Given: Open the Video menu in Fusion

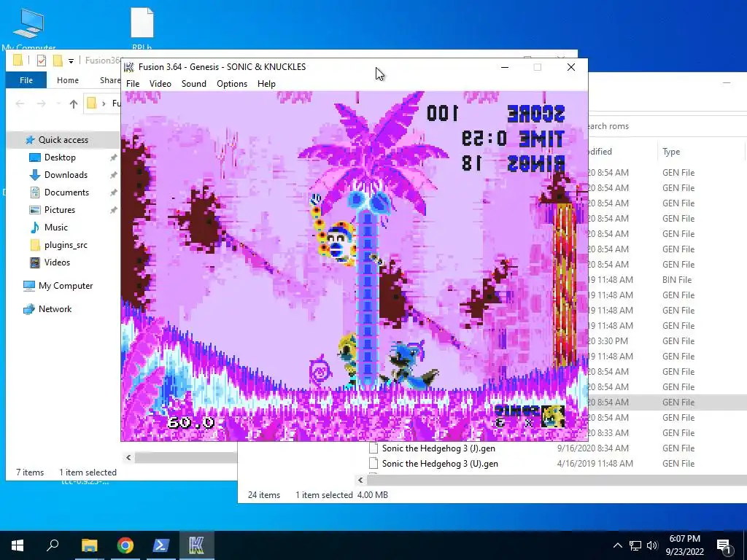Looking at the screenshot, I should [160, 84].
